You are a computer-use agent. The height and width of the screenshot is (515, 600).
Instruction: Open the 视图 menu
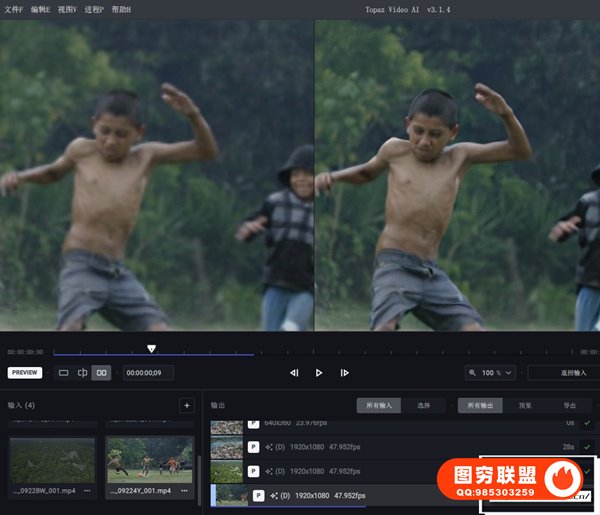click(x=68, y=9)
